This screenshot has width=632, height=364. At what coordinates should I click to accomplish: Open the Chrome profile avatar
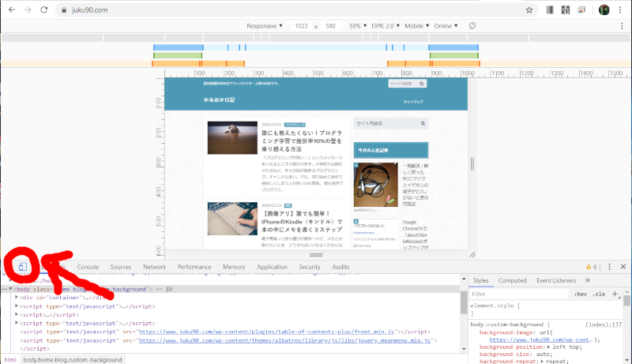tap(604, 10)
